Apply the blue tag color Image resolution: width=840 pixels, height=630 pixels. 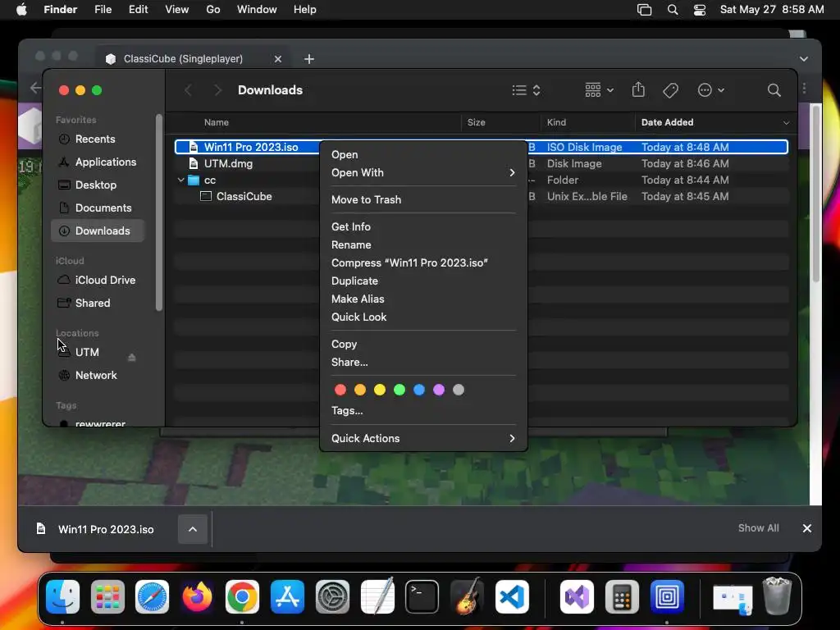click(419, 390)
